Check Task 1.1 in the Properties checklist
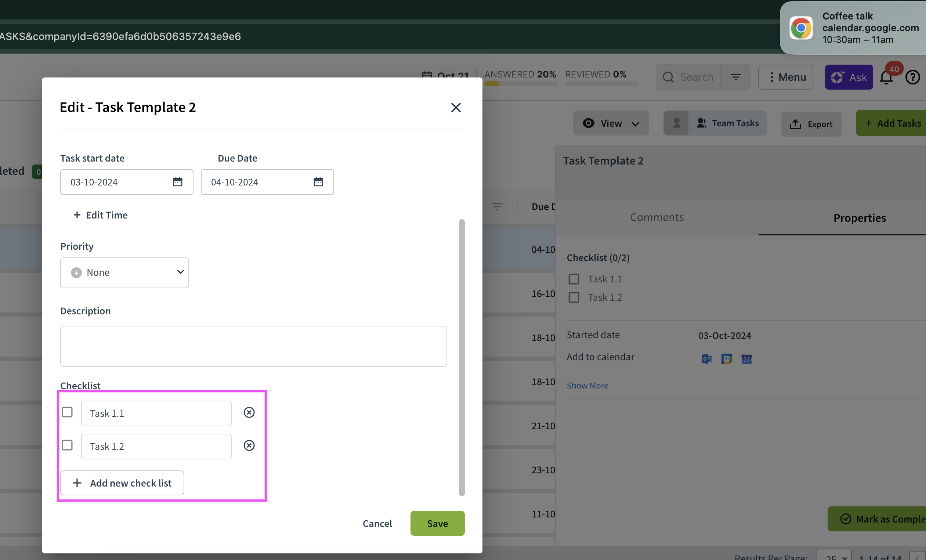The width and height of the screenshot is (926, 560). point(574,278)
